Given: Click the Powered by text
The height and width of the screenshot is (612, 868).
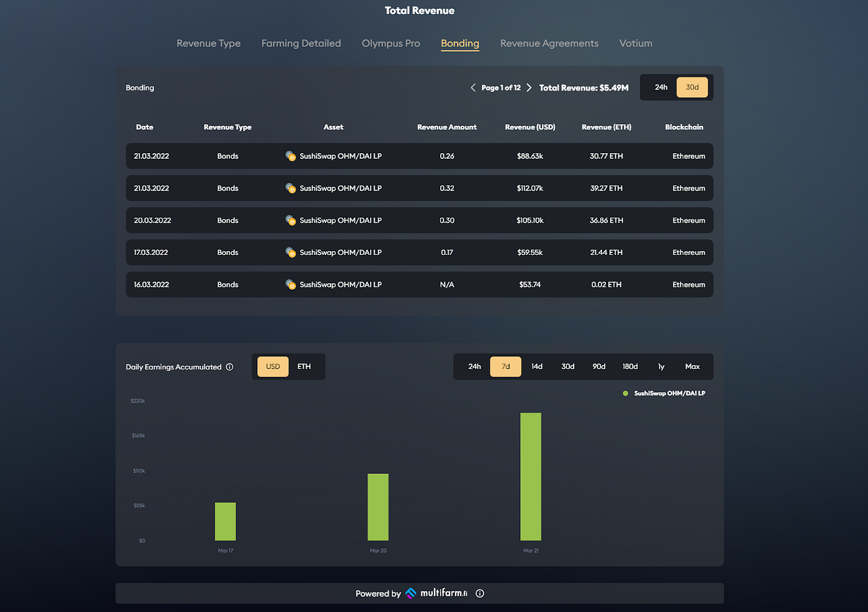Looking at the screenshot, I should 378,594.
